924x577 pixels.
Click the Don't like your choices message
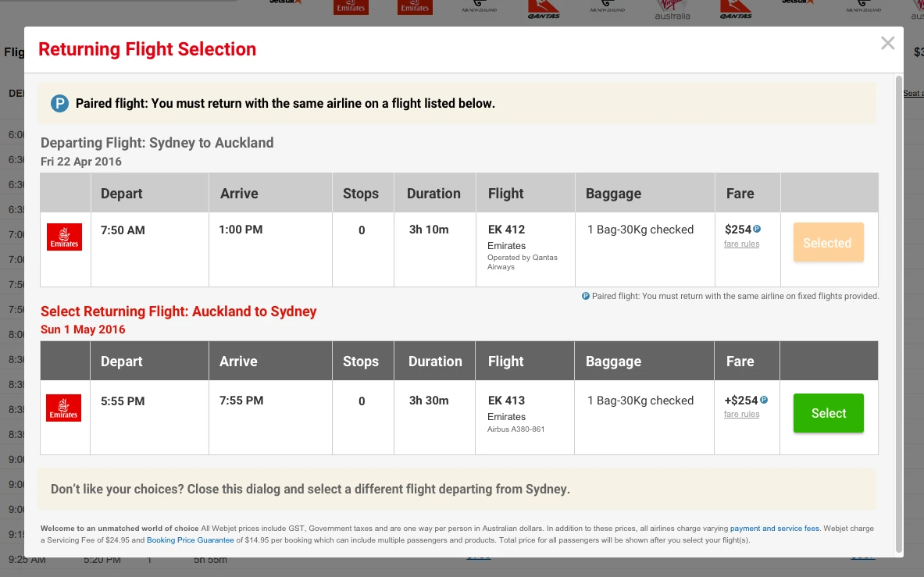(x=310, y=490)
